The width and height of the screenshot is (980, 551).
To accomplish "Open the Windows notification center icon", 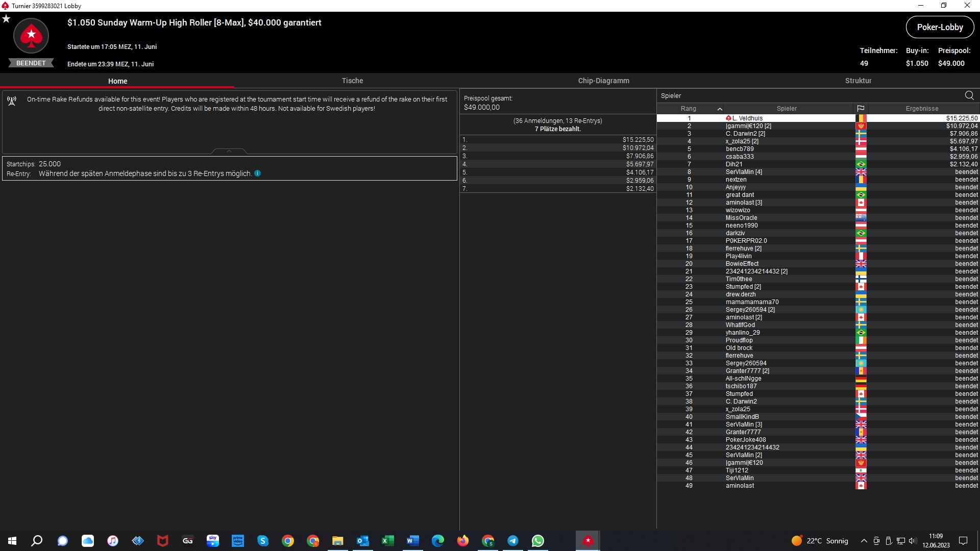I will pyautogui.click(x=963, y=541).
